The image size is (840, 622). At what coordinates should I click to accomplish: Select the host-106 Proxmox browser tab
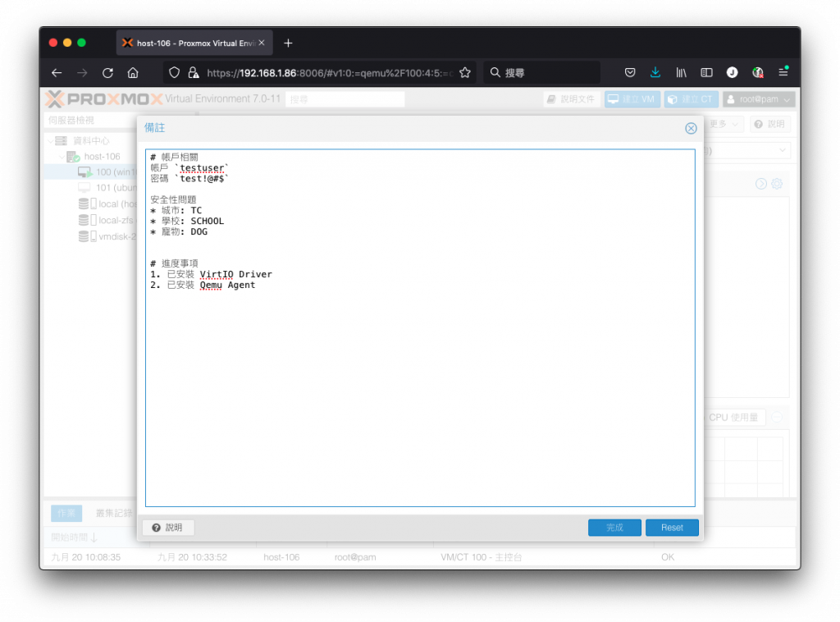(x=194, y=43)
